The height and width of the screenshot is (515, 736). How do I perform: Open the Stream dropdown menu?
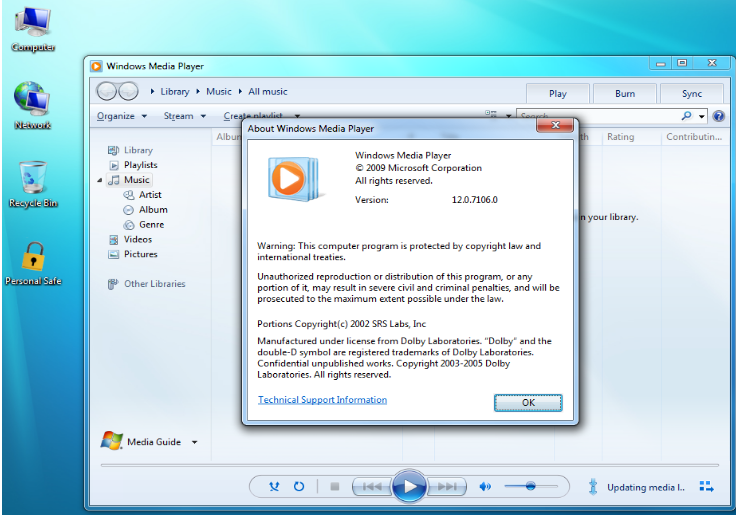184,116
